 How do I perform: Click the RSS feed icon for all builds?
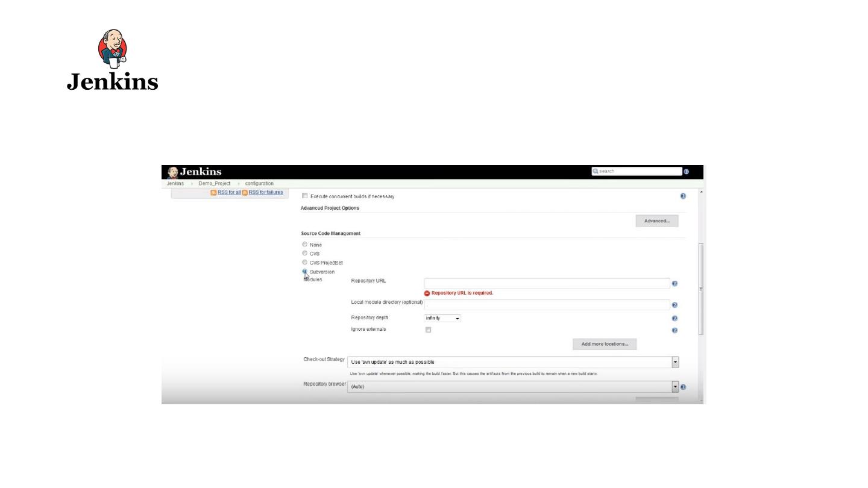click(213, 193)
